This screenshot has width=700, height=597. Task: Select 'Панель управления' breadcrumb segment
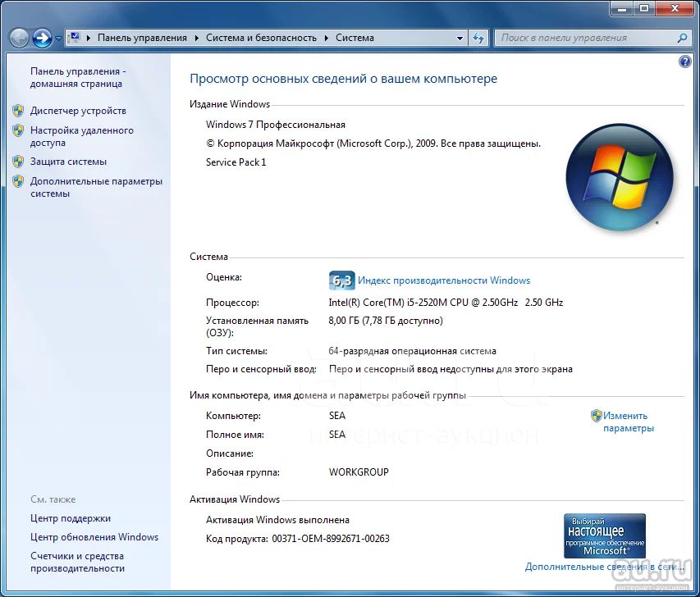[142, 38]
